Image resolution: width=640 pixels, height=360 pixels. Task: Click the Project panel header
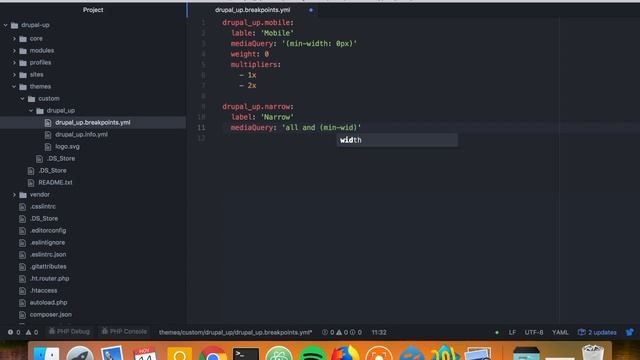93,10
